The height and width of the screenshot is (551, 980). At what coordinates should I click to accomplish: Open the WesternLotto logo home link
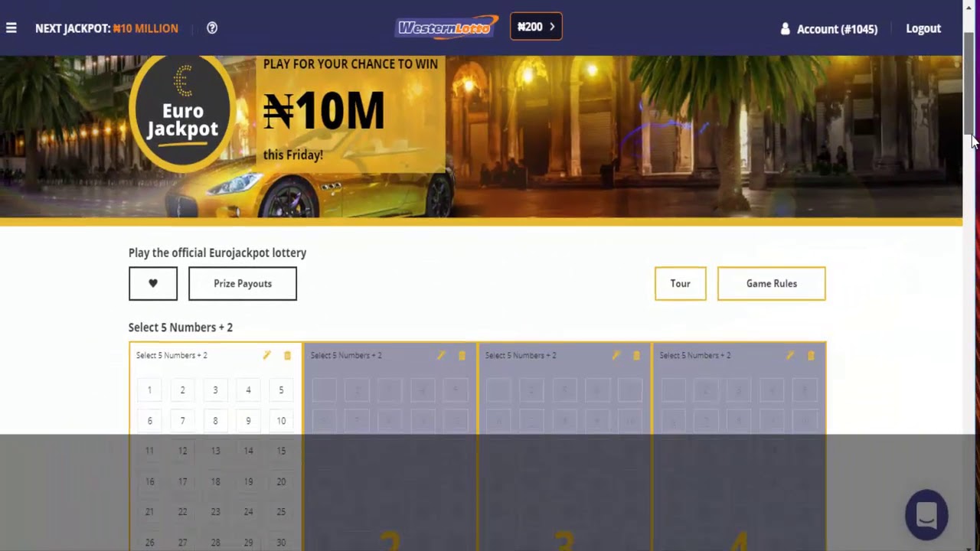point(447,28)
